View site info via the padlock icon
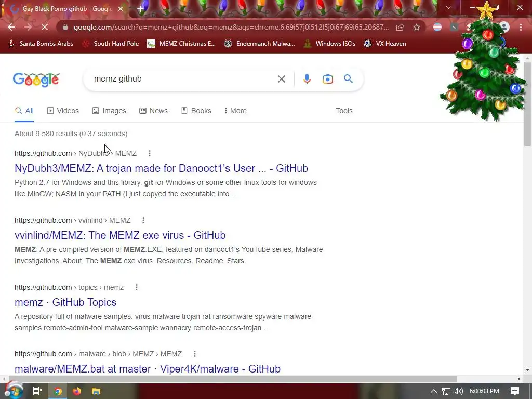The height and width of the screenshot is (399, 532). tap(65, 27)
